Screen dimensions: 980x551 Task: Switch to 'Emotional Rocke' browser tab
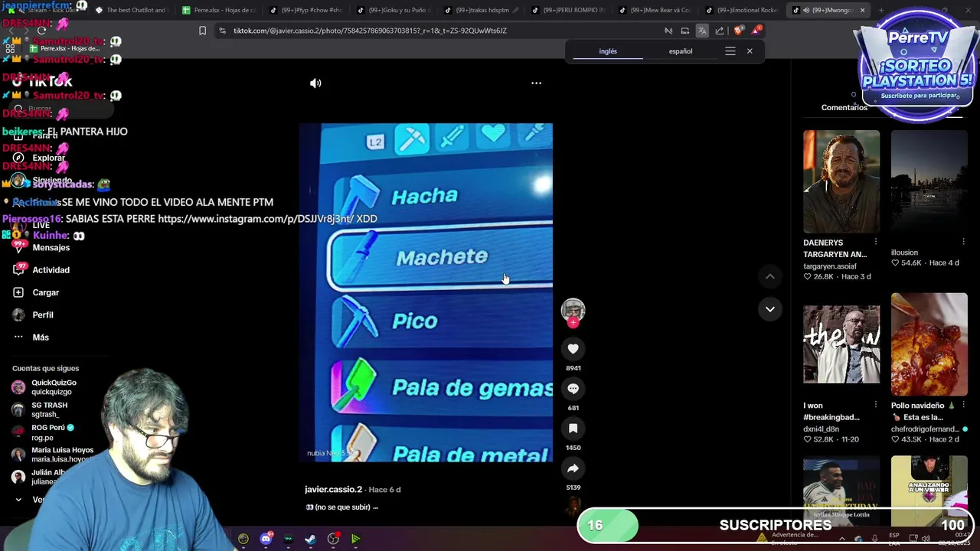742,10
